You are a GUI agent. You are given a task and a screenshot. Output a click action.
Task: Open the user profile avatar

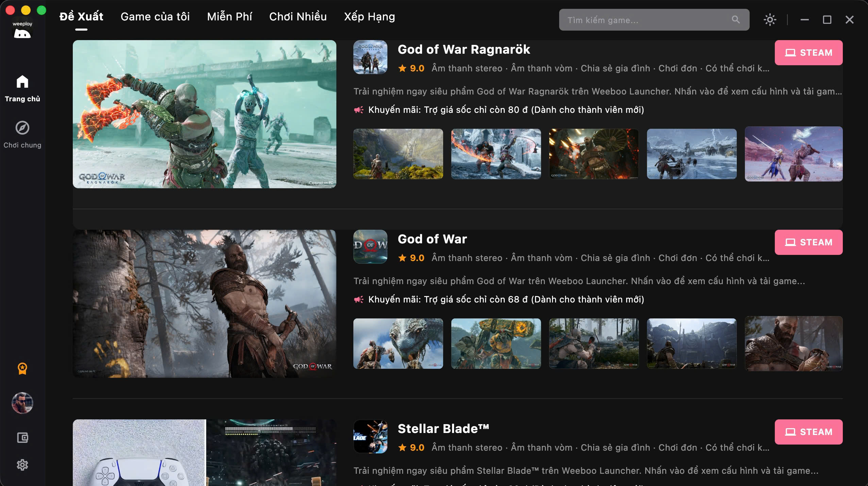coord(22,403)
